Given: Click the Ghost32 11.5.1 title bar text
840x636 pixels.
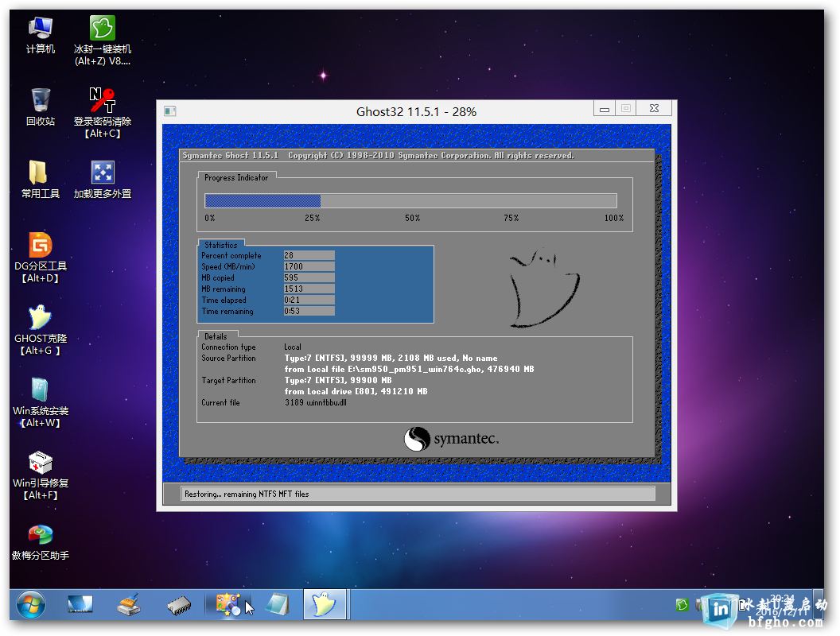Looking at the screenshot, I should [x=416, y=112].
